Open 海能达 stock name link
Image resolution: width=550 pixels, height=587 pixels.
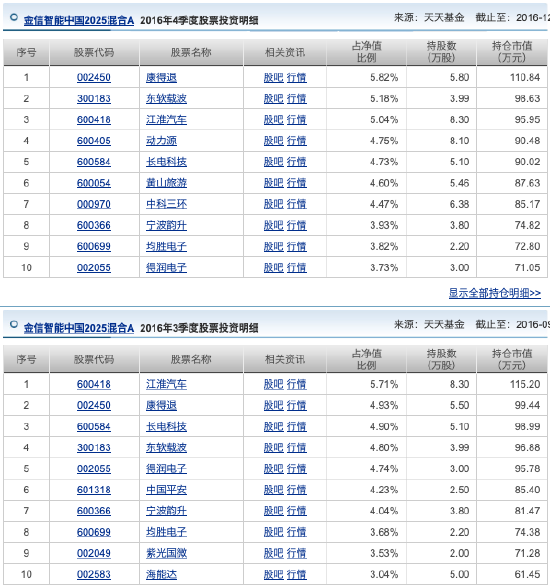(x=161, y=575)
